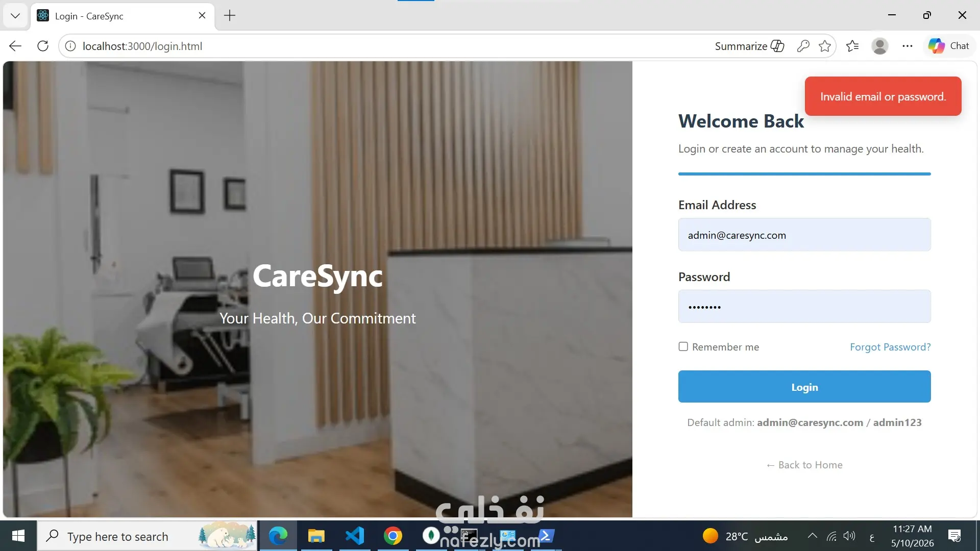Click the default admin credentials hint
This screenshot has width=980, height=551.
[x=804, y=422]
